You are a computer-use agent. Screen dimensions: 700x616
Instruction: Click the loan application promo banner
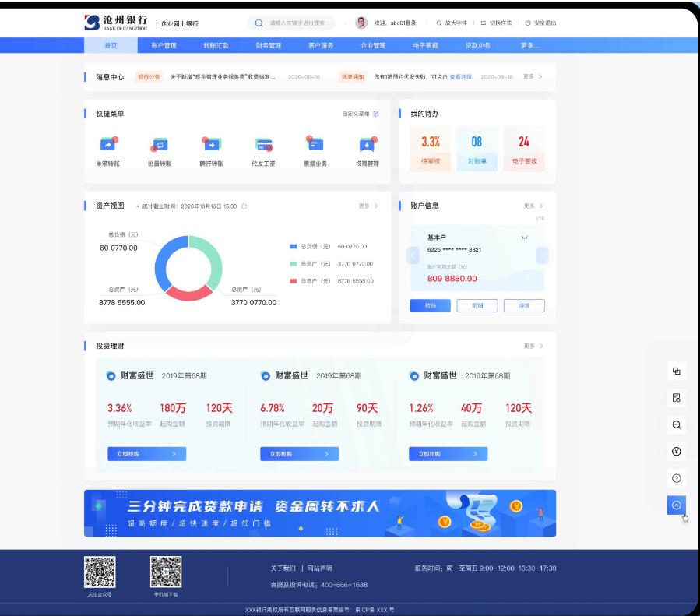(x=320, y=513)
